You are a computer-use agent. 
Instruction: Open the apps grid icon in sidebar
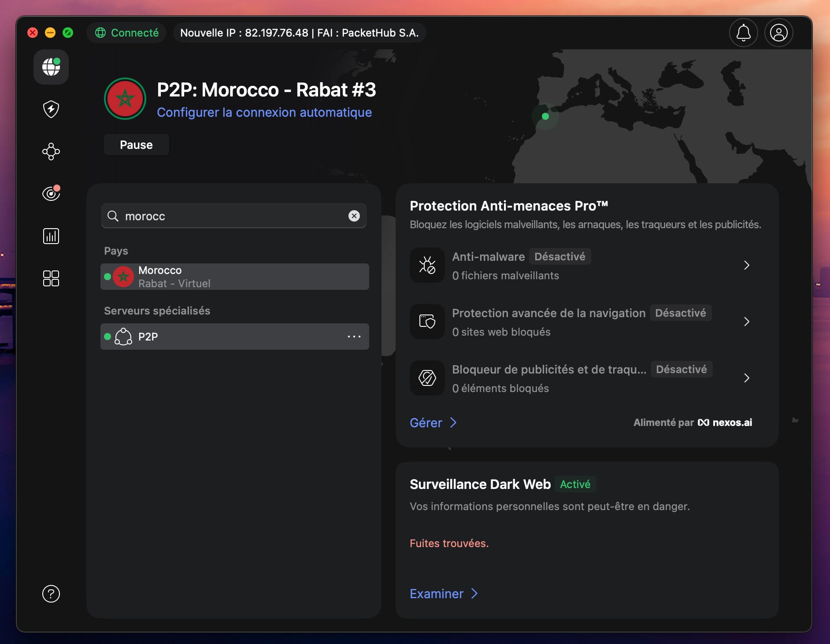pyautogui.click(x=51, y=278)
